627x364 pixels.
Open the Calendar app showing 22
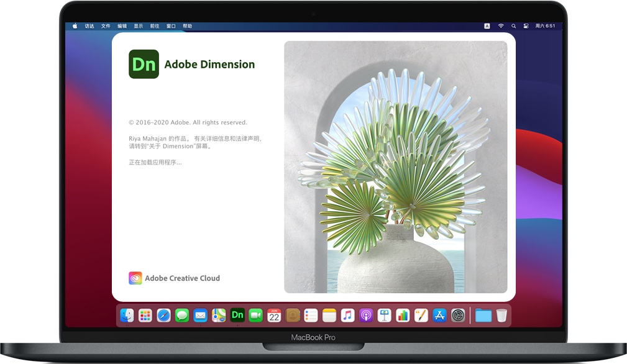(x=274, y=316)
